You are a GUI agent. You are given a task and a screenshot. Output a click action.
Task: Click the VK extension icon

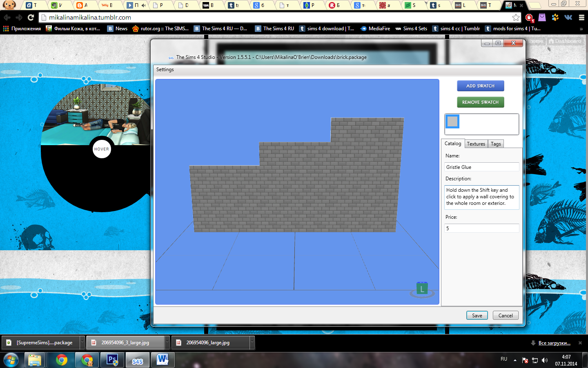pos(568,18)
